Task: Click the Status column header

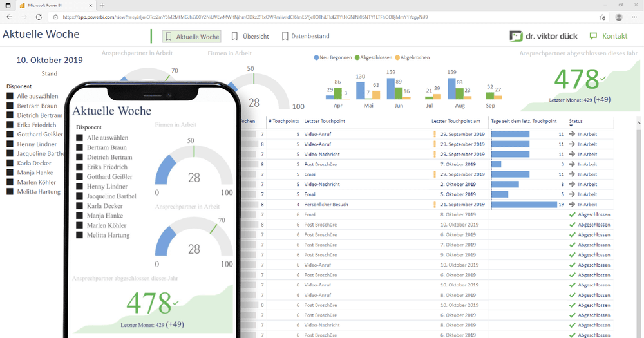Action: pos(576,121)
